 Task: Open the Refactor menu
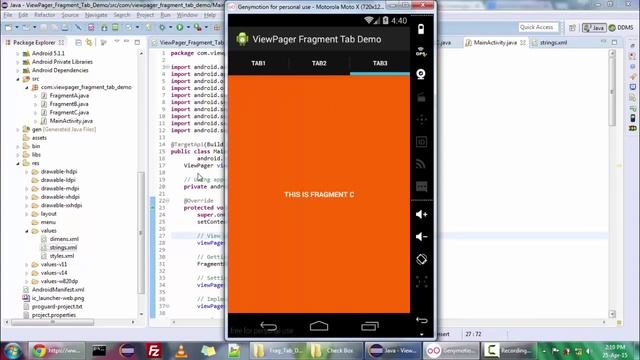point(44,15)
